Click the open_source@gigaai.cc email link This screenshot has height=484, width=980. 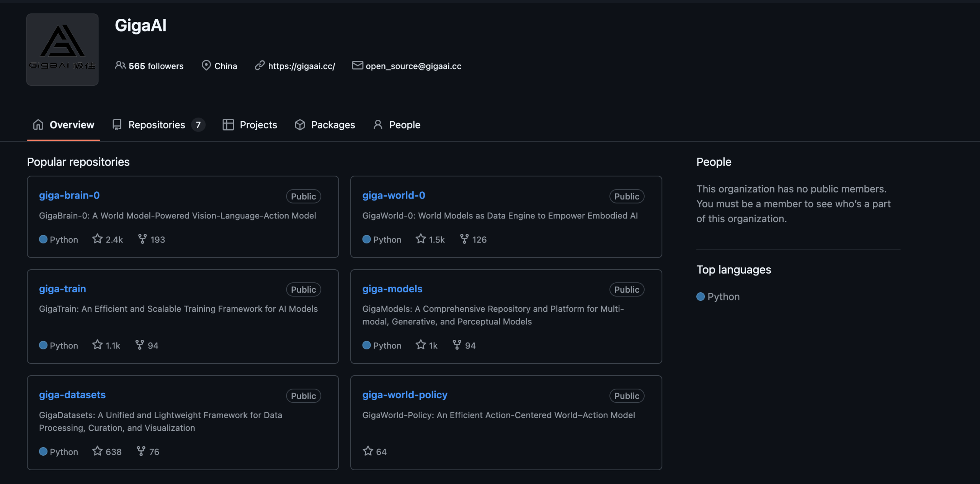coord(413,66)
